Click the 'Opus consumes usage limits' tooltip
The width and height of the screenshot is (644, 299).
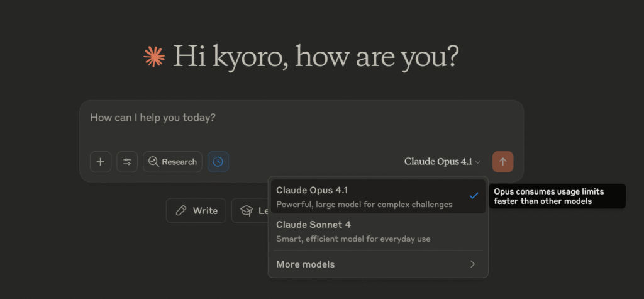coord(557,196)
